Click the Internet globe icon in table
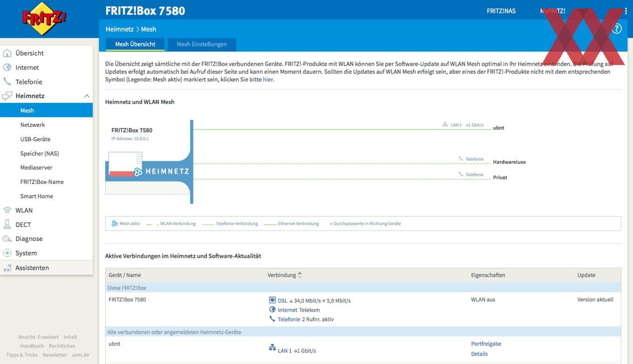Viewport: 633px width, 364px height. (x=272, y=310)
